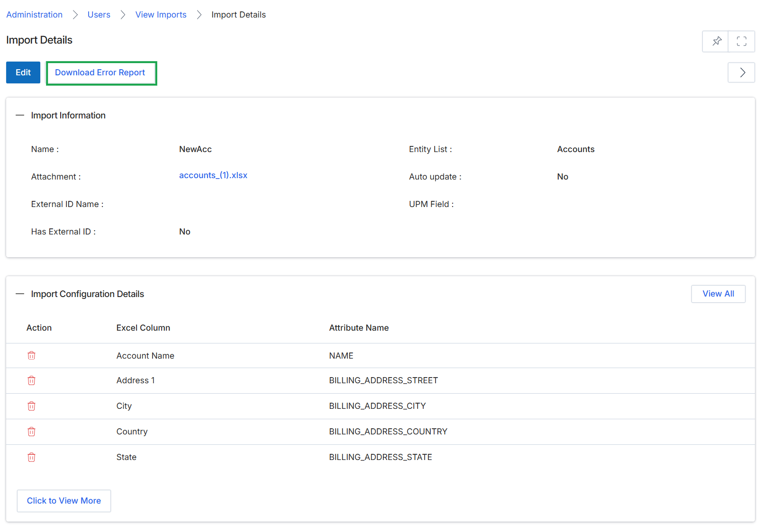Viewport: 763px width, 532px height.
Task: Click Attribute Name header
Action: (x=359, y=328)
